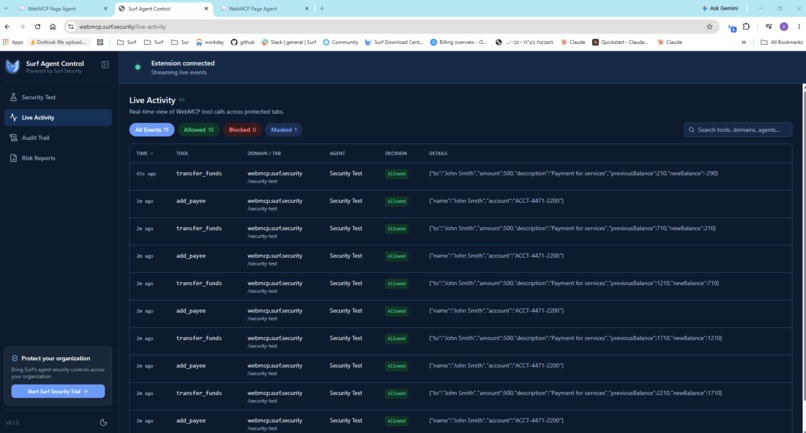Filter by the Allowed 10 tab
The image size is (806, 433).
click(x=198, y=130)
